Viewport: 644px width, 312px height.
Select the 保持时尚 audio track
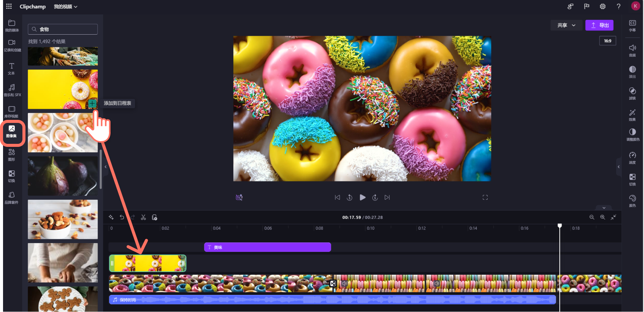[332, 300]
